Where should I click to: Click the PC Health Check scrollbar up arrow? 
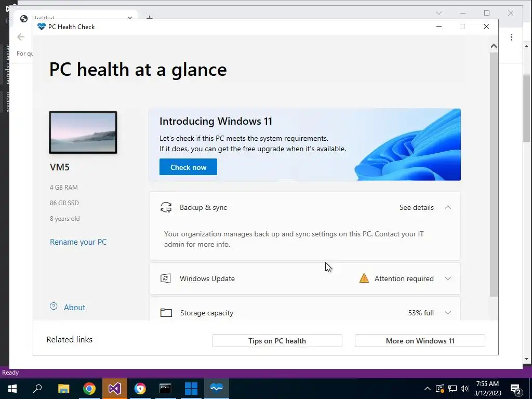(494, 46)
